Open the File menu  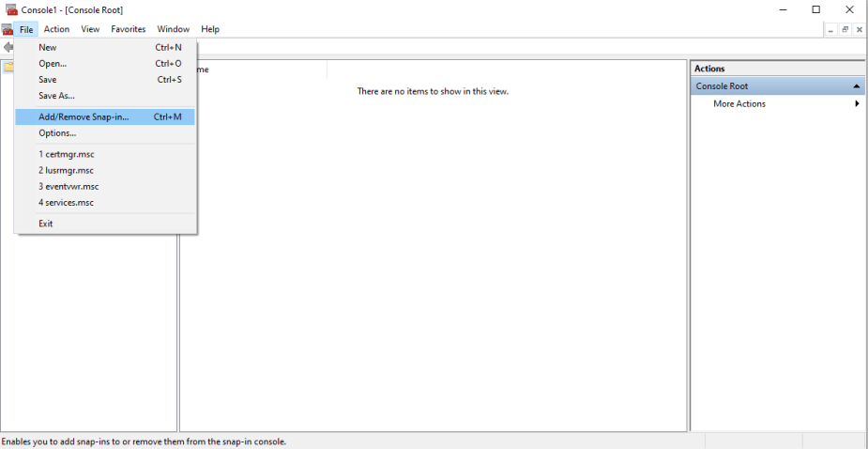[x=26, y=29]
